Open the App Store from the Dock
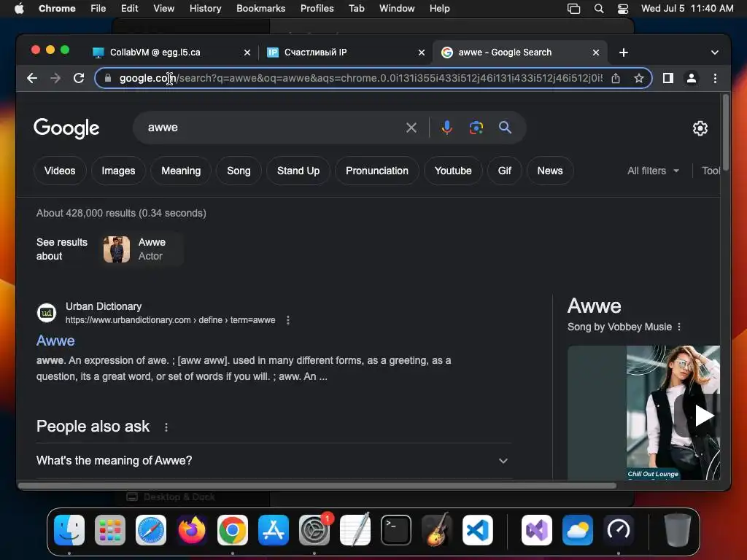 click(x=274, y=529)
